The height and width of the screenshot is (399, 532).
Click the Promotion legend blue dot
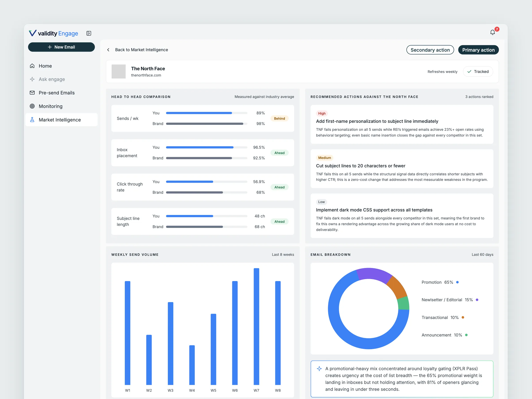point(457,282)
